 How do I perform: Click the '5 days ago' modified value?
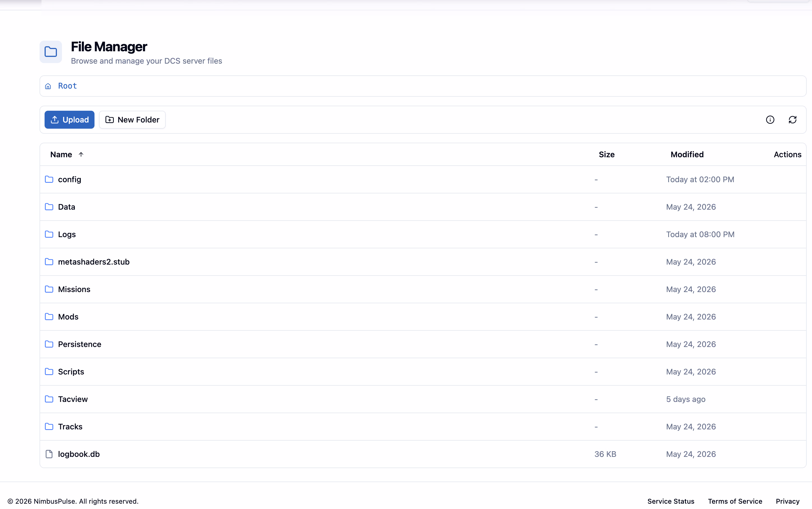click(686, 399)
